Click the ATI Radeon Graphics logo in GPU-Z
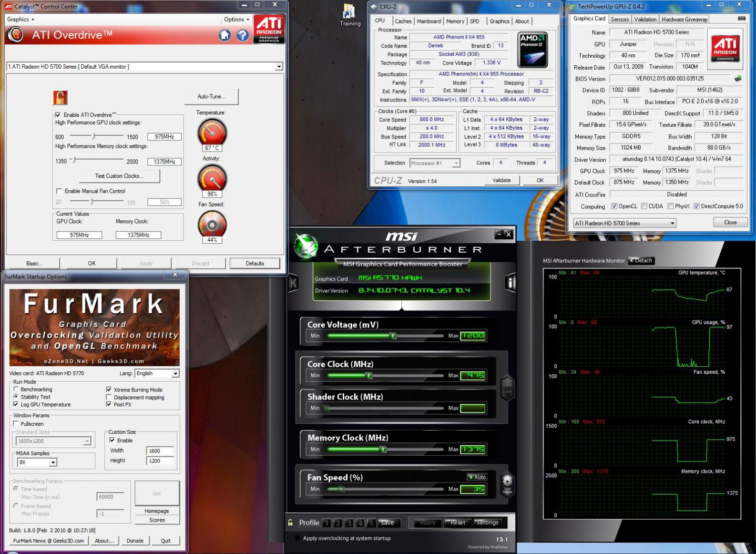Screen dimensions: 756x554 point(725,48)
